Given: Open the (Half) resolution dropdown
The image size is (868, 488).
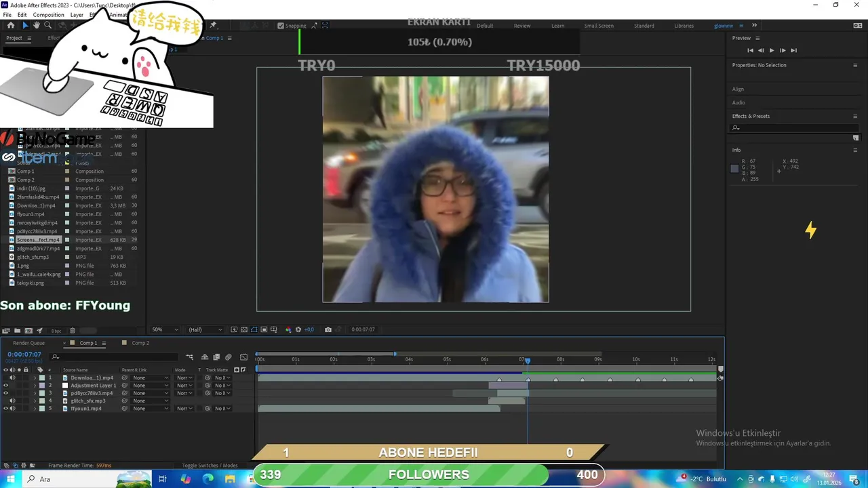Looking at the screenshot, I should [205, 329].
